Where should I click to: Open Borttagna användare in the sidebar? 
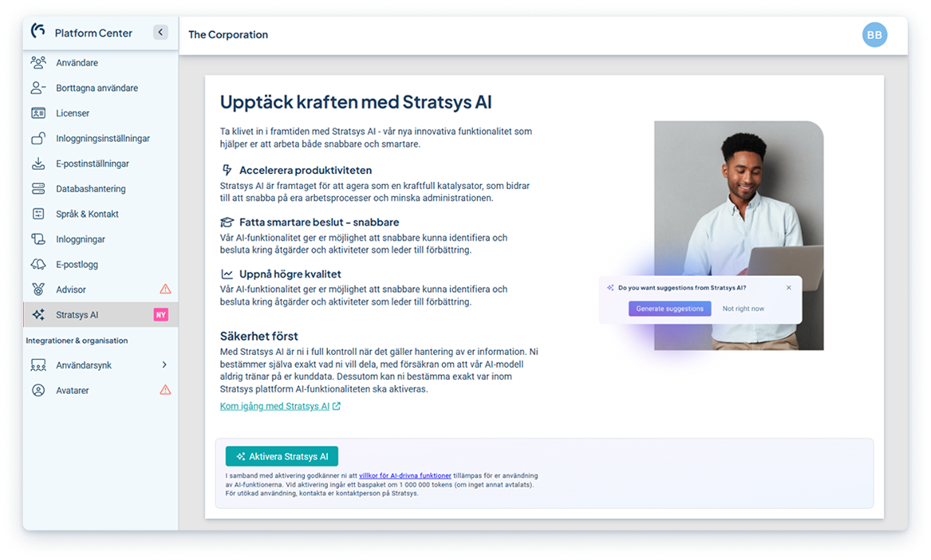click(97, 88)
